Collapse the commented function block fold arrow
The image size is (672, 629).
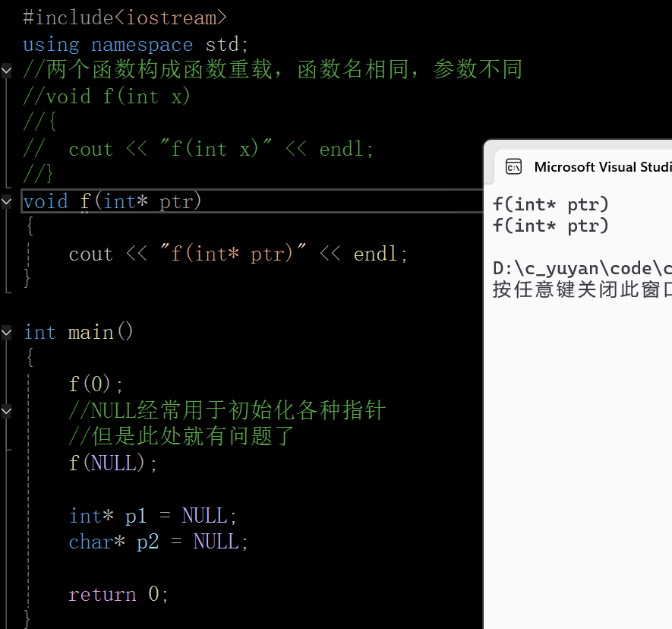[6, 70]
